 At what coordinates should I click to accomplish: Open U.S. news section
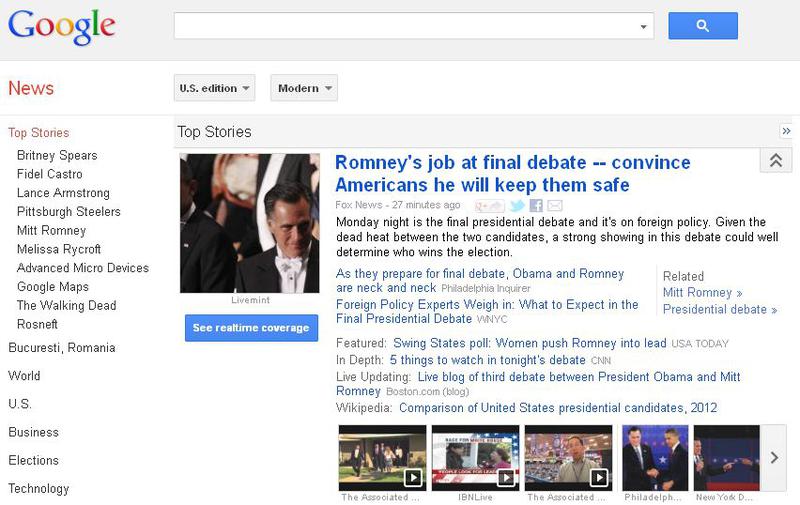20,404
